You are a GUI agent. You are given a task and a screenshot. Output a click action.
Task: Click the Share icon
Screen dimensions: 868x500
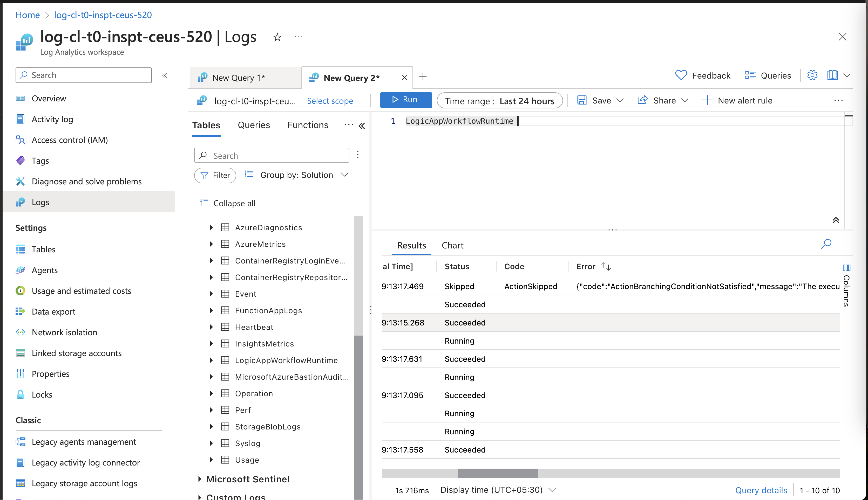[x=643, y=100]
